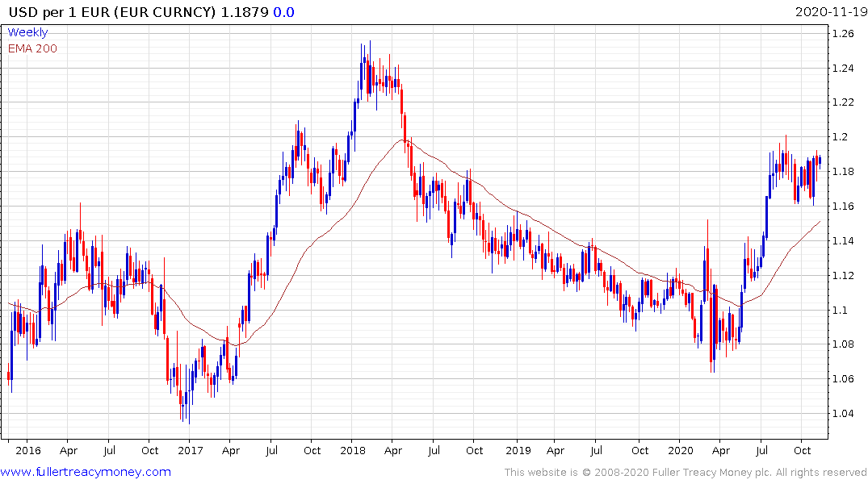Screen dimensions: 868x484
Task: Click the 1.18 price axis label
Action: 843,172
